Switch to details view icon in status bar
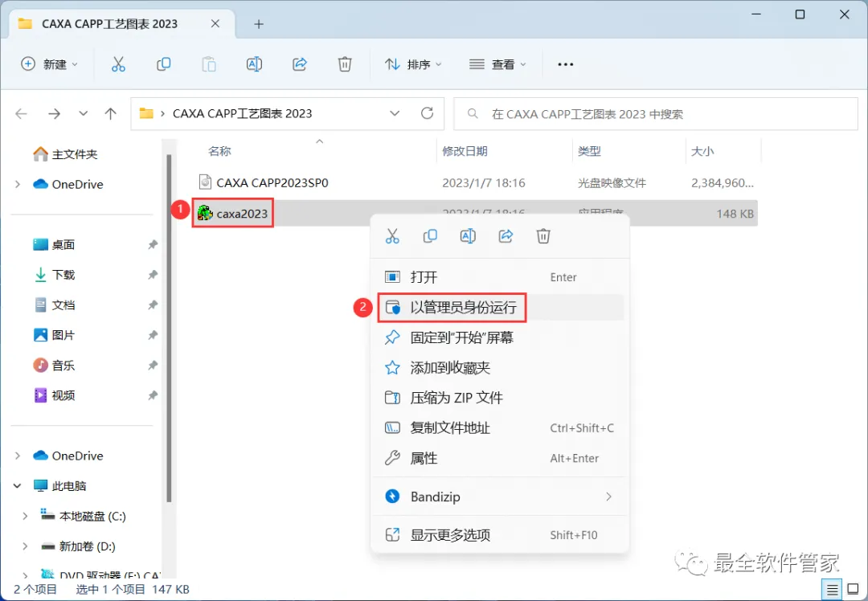 [x=832, y=590]
